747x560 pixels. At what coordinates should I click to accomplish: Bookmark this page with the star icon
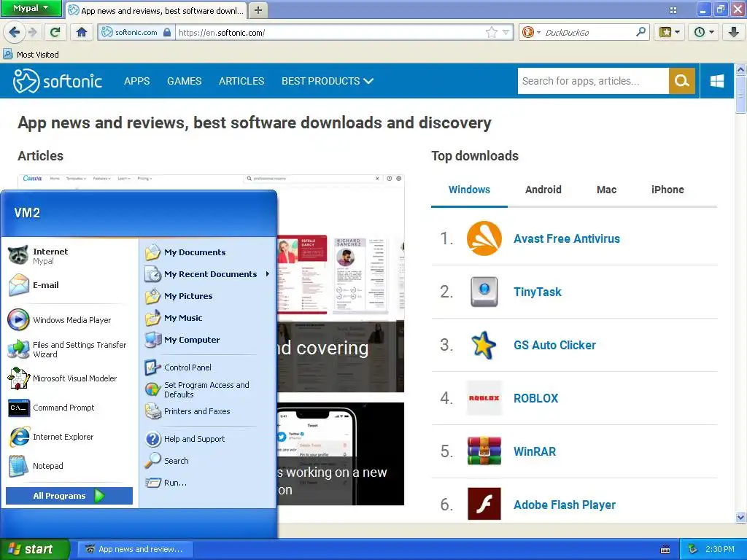coord(492,32)
